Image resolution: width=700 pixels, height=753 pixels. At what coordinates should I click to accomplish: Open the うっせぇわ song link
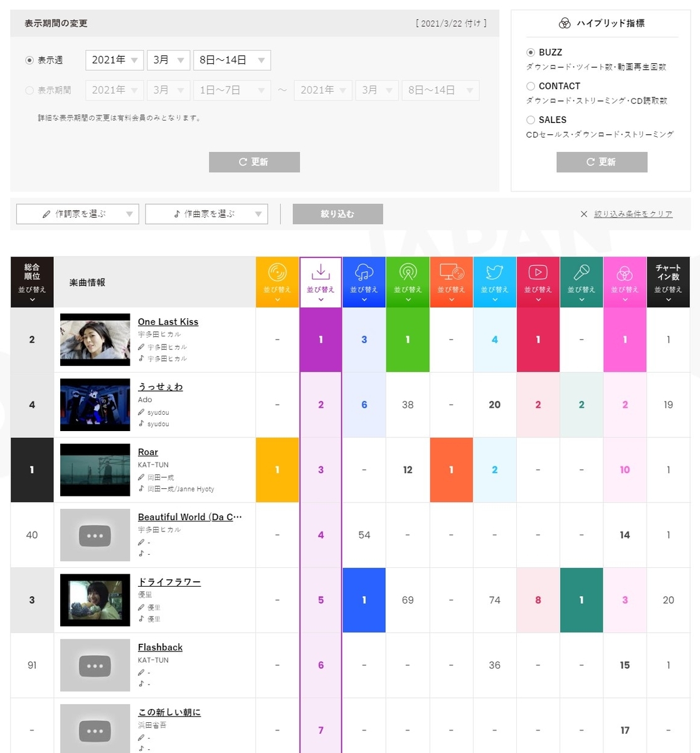coord(161,387)
